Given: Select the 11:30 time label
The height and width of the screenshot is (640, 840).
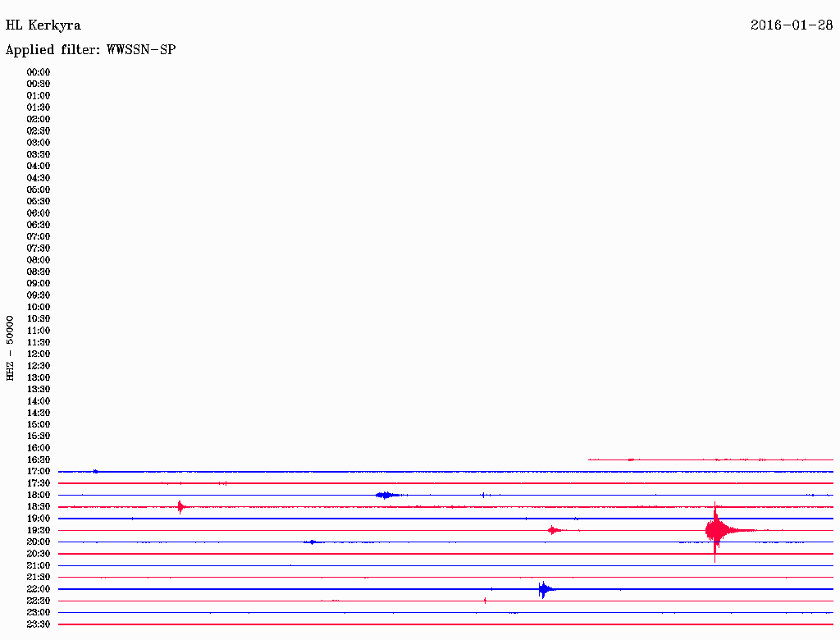Looking at the screenshot, I should click(39, 342).
